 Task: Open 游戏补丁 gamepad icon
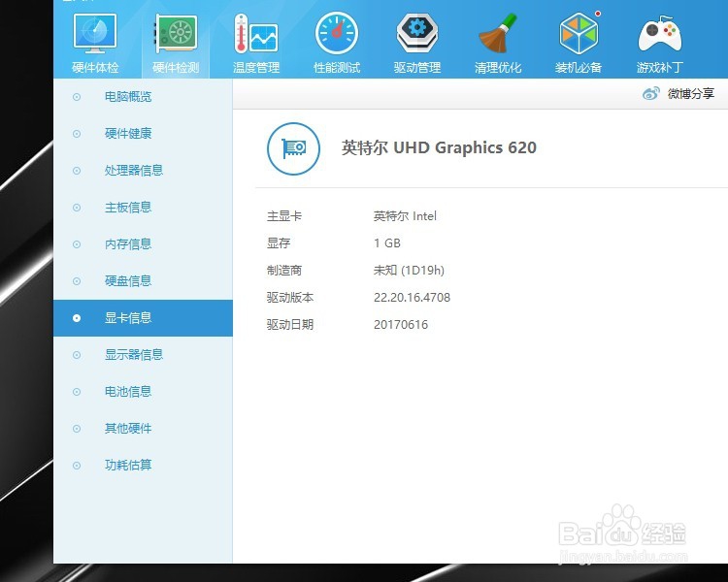pos(660,34)
